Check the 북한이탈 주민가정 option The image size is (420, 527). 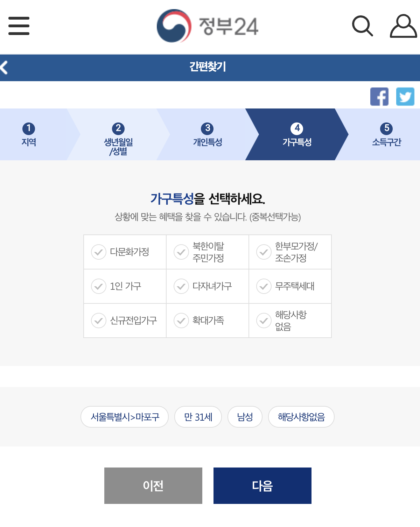coord(208,252)
